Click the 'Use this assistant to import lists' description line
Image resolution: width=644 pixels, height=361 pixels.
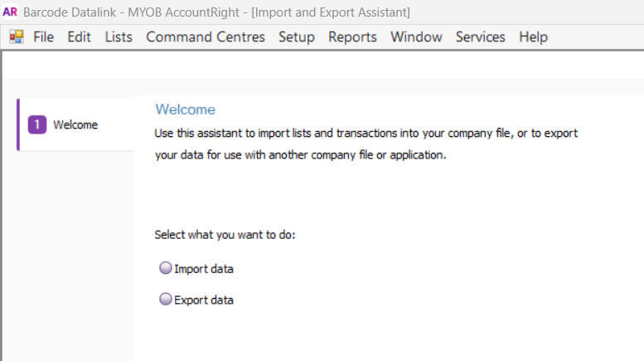point(366,134)
